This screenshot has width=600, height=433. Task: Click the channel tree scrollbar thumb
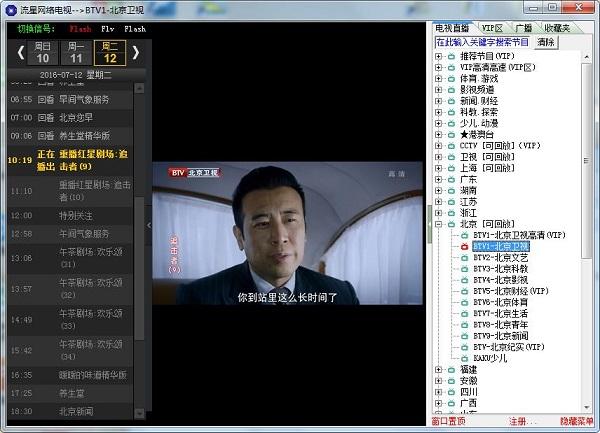coord(586,161)
